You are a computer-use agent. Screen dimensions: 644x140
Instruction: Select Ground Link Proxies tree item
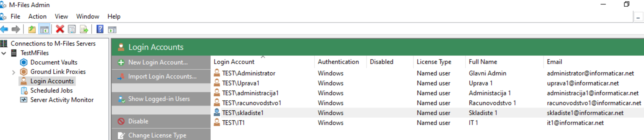tap(58, 72)
